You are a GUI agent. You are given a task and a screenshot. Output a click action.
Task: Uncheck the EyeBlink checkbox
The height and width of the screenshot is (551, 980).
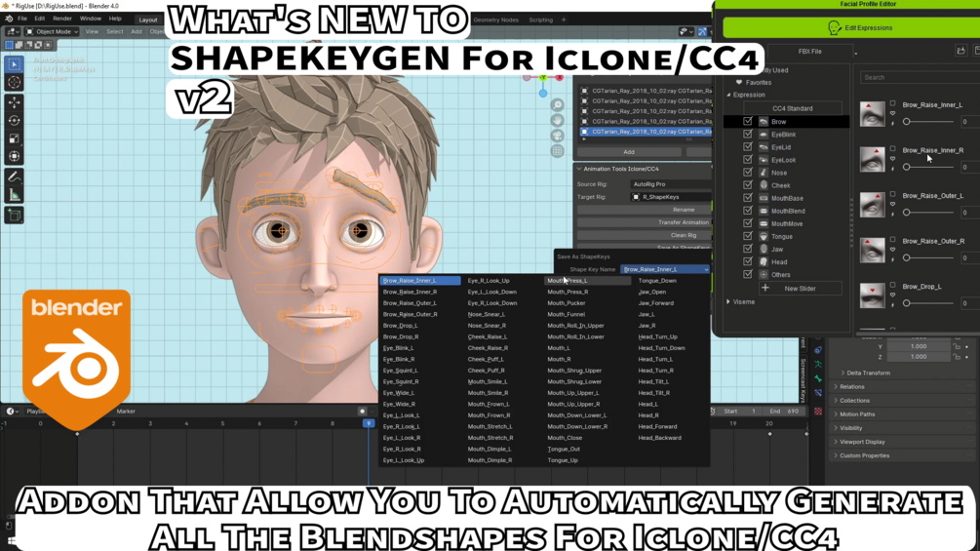click(748, 134)
